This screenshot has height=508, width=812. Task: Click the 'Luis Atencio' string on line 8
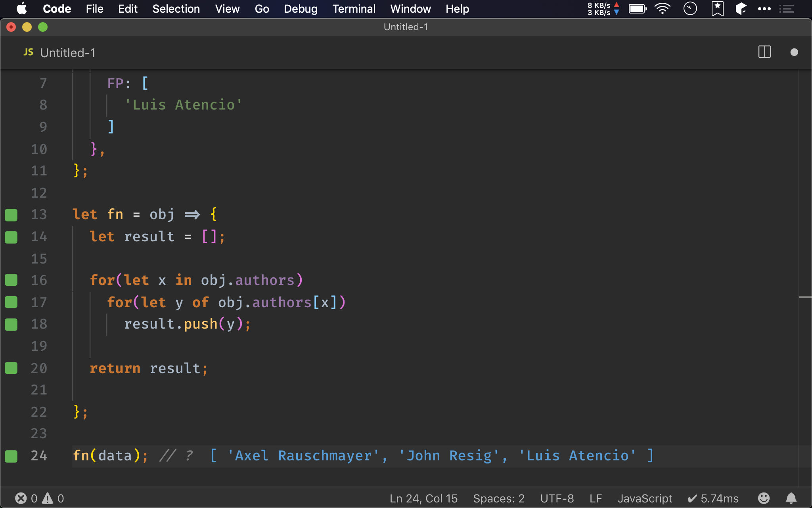(x=183, y=105)
